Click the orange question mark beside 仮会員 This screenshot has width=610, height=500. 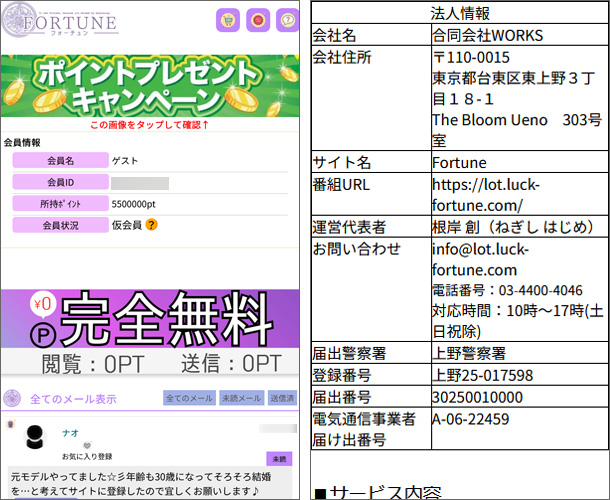tap(152, 225)
